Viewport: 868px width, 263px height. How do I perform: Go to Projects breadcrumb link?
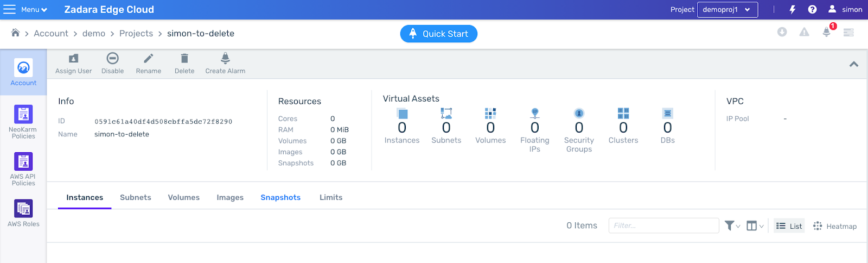coord(136,33)
